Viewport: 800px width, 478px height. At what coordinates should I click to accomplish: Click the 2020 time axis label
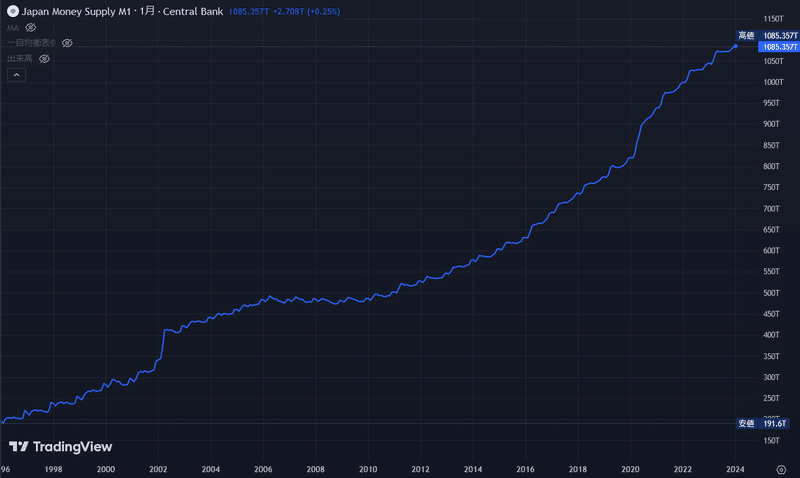[x=630, y=469]
